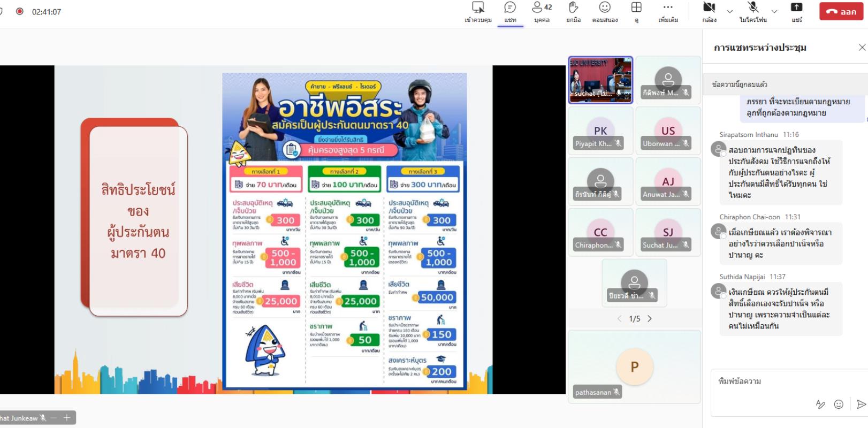The image size is (868, 428).
Task: Leave the meeting with red ออก button
Action: 841,11
